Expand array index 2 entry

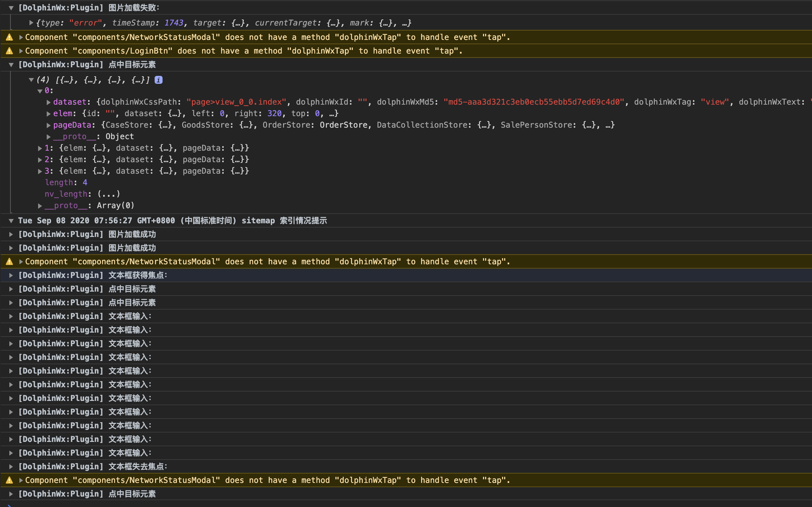click(x=40, y=160)
